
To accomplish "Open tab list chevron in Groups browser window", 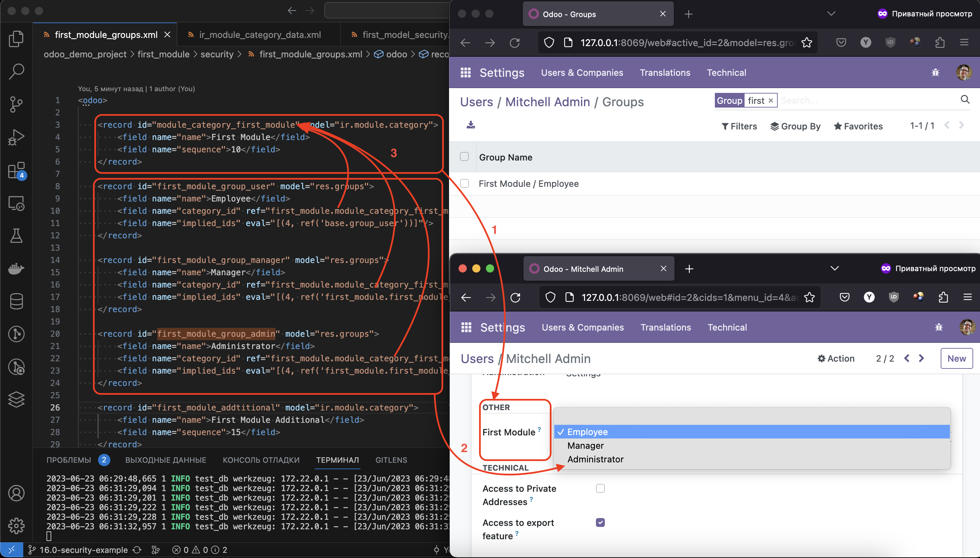I will click(x=831, y=14).
